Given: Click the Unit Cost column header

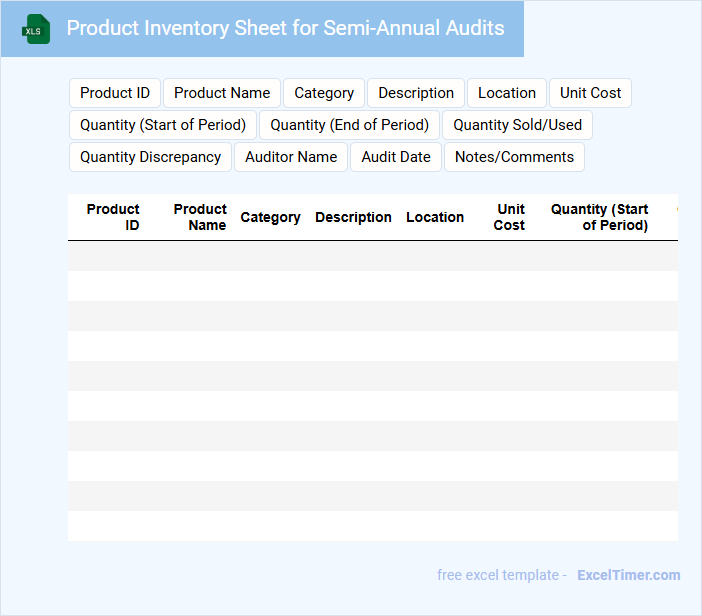Looking at the screenshot, I should tap(510, 217).
